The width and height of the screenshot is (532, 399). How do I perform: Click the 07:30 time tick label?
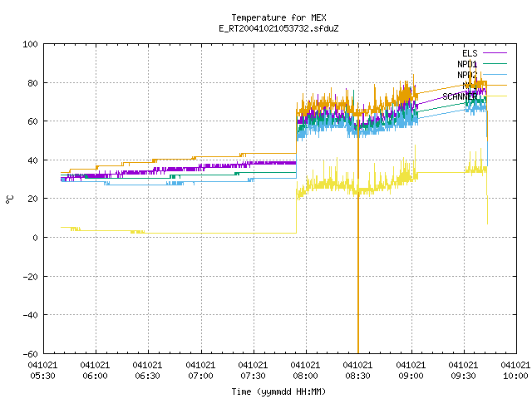253,376
